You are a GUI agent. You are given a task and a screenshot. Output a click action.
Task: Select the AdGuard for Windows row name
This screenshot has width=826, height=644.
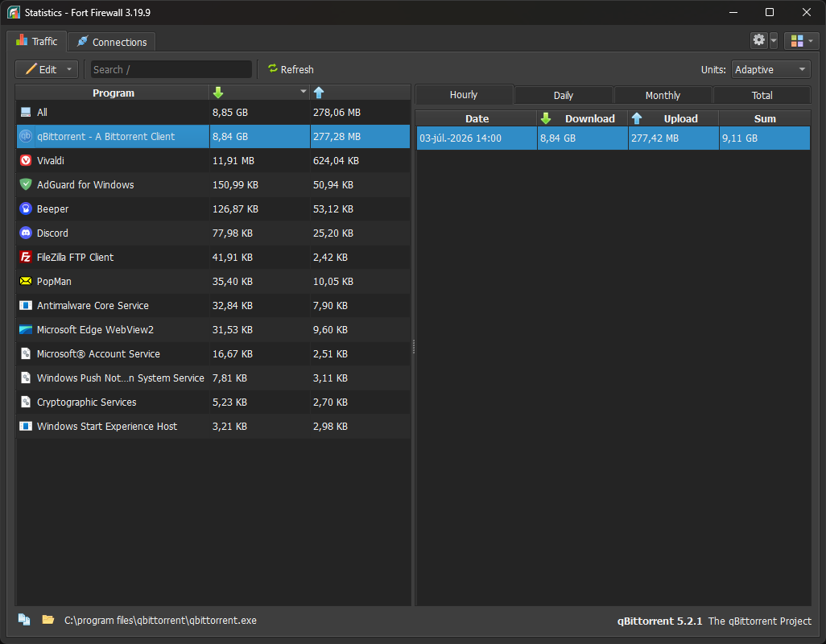(85, 185)
